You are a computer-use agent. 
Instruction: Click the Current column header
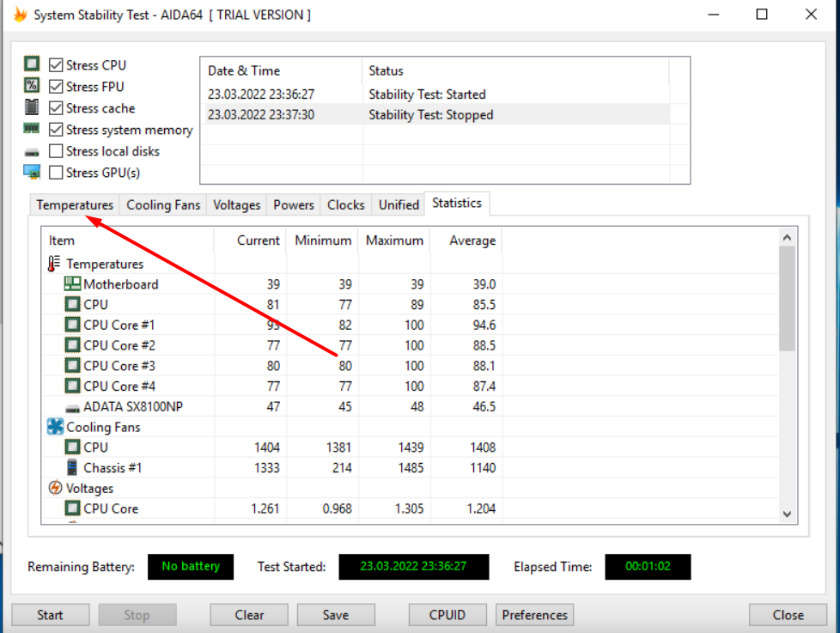pos(250,240)
